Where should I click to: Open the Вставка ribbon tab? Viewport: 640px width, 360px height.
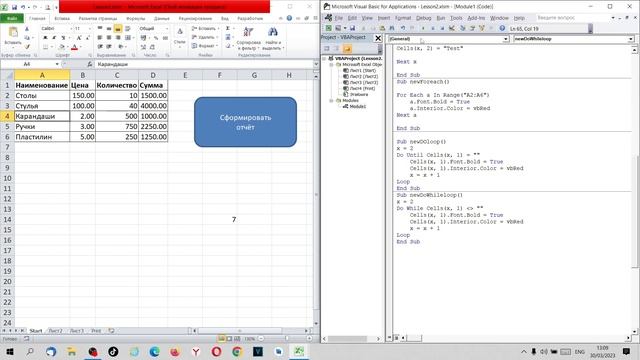point(62,18)
